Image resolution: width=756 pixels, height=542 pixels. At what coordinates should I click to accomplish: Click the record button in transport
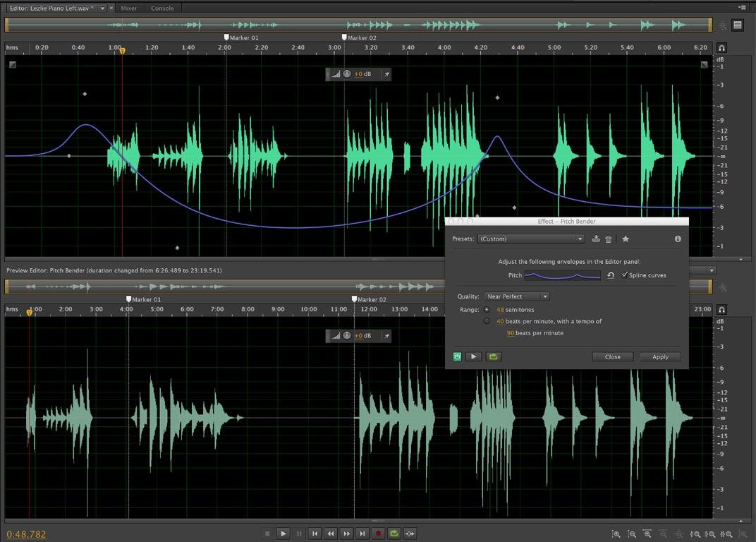coord(378,534)
